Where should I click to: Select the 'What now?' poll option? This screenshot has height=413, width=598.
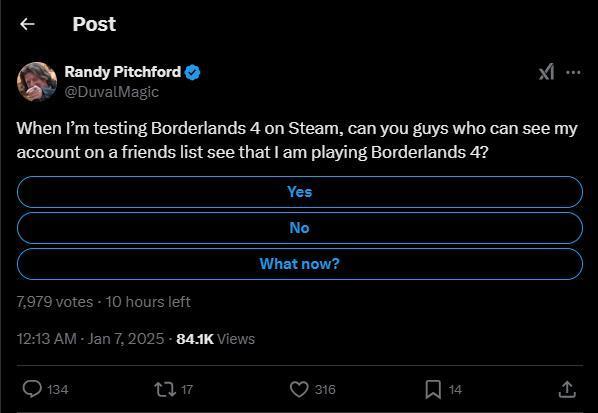(x=300, y=264)
